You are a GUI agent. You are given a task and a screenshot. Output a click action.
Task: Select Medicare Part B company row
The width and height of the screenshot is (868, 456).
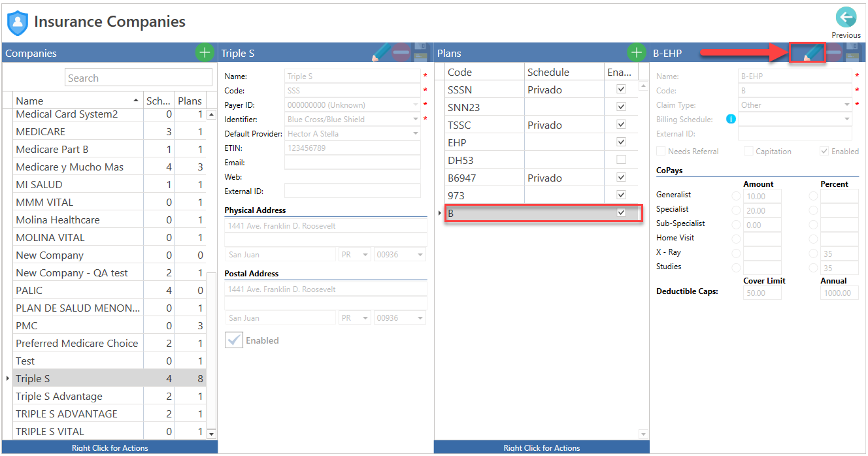[x=110, y=149]
